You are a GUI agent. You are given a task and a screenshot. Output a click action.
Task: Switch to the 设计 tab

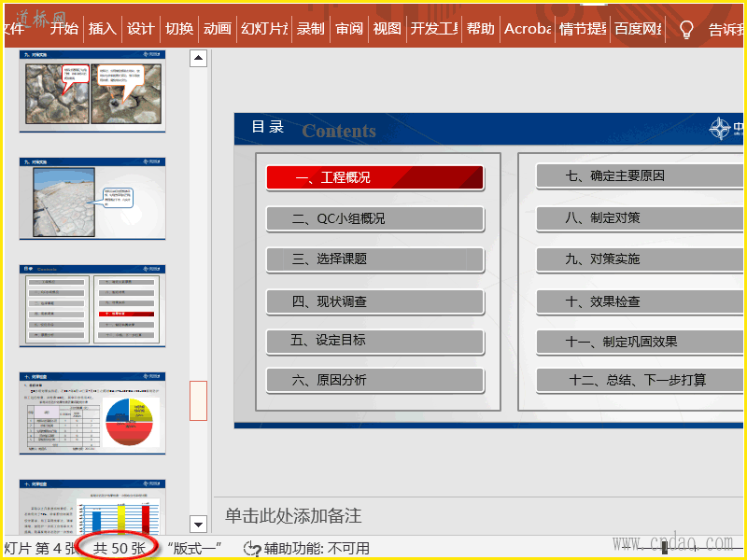click(x=141, y=29)
